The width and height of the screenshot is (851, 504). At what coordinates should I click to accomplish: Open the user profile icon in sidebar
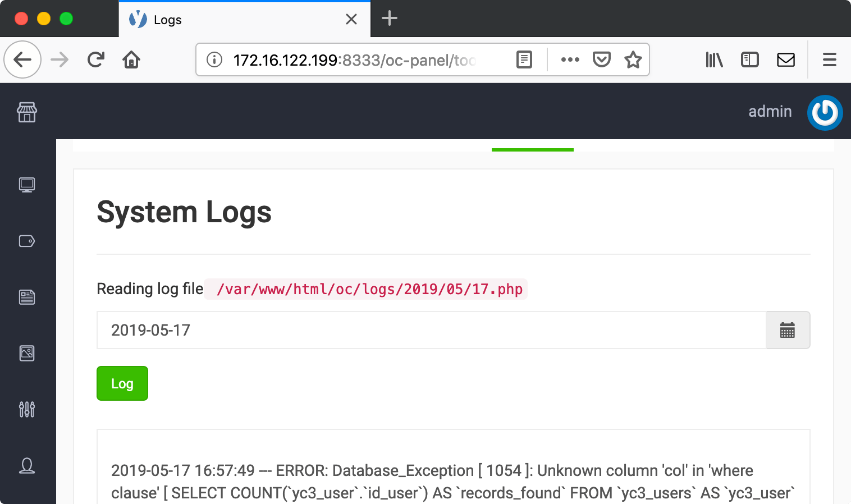coord(27,465)
